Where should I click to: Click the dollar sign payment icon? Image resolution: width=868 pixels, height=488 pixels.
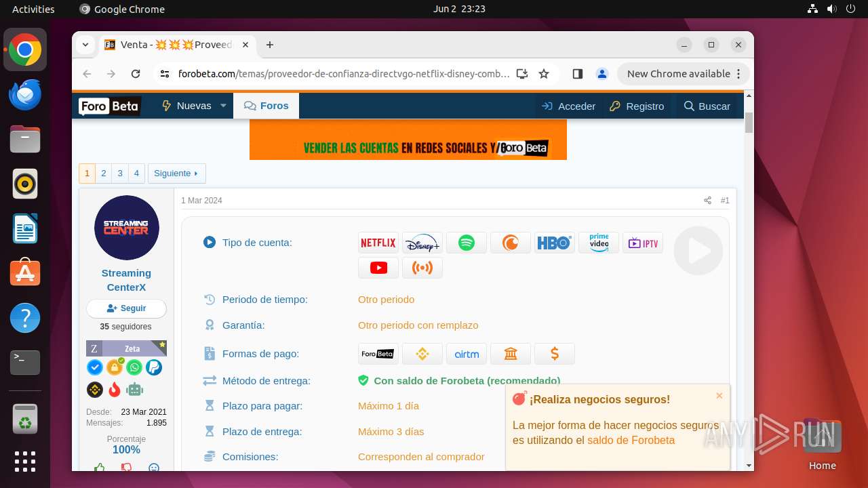[x=555, y=354]
